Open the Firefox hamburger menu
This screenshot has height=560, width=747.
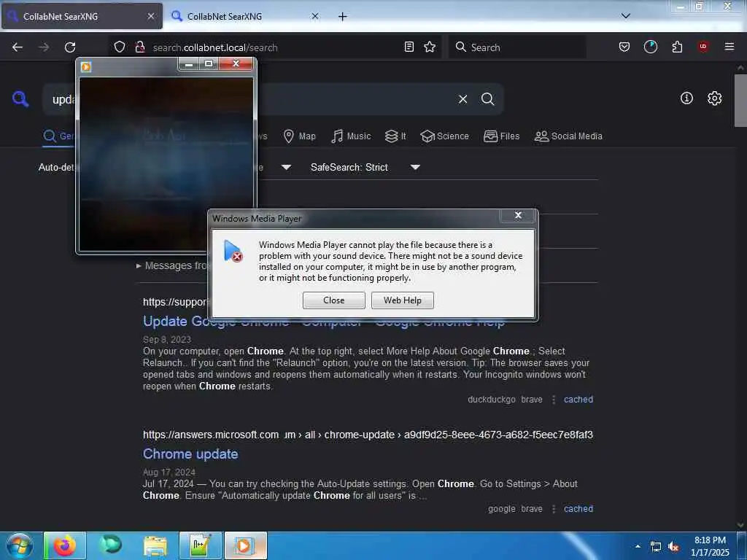point(729,47)
